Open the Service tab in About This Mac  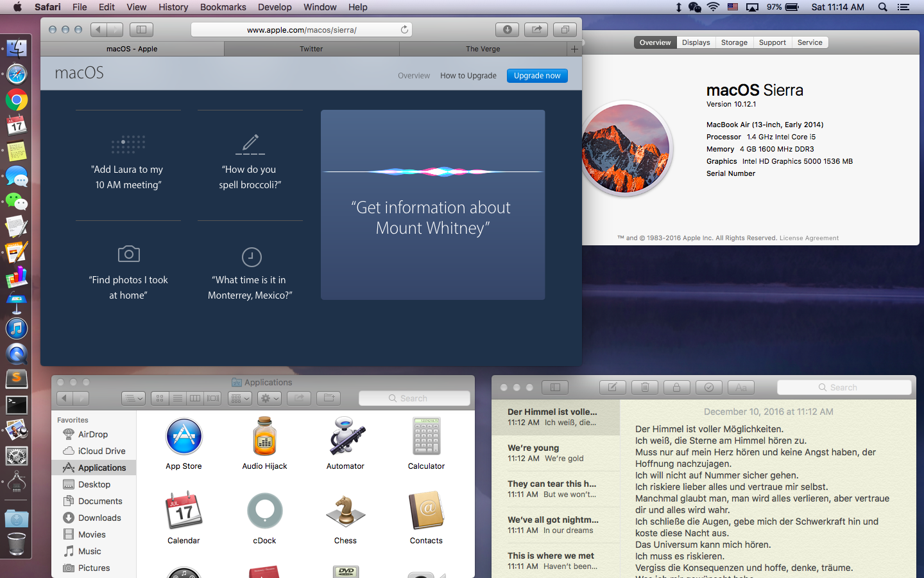[810, 42]
